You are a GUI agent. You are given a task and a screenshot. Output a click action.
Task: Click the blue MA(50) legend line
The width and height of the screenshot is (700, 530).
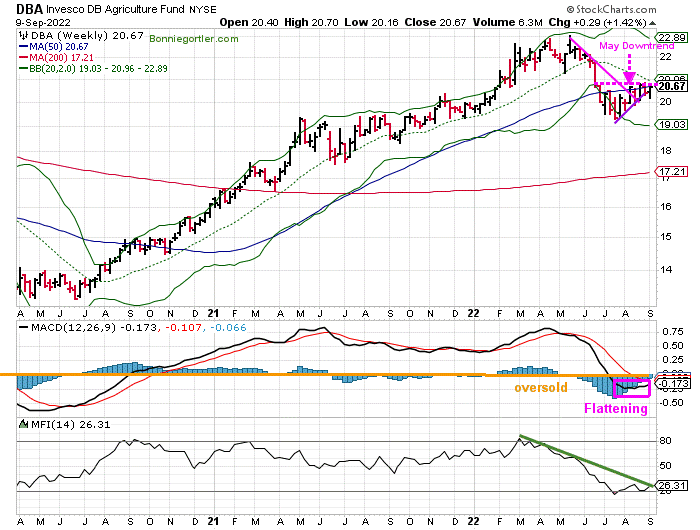[x=24, y=46]
